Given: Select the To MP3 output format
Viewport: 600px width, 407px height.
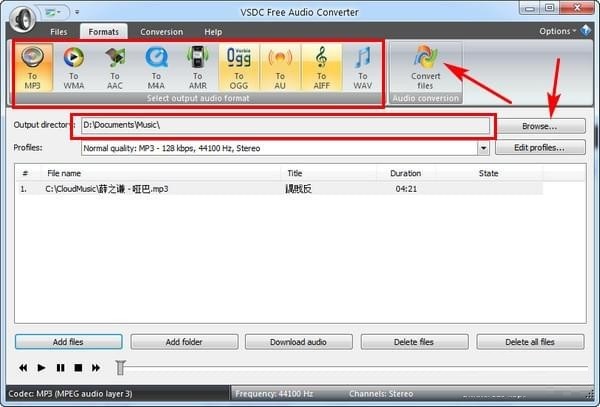Looking at the screenshot, I should pyautogui.click(x=33, y=67).
